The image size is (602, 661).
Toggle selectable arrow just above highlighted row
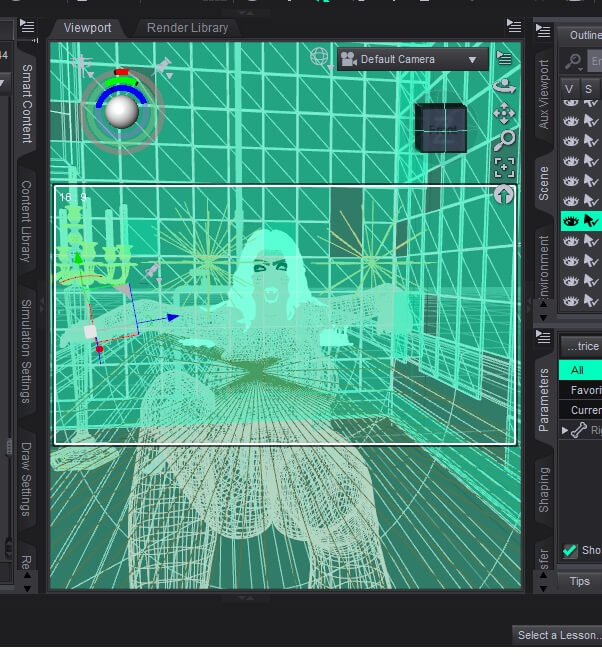pyautogui.click(x=591, y=201)
